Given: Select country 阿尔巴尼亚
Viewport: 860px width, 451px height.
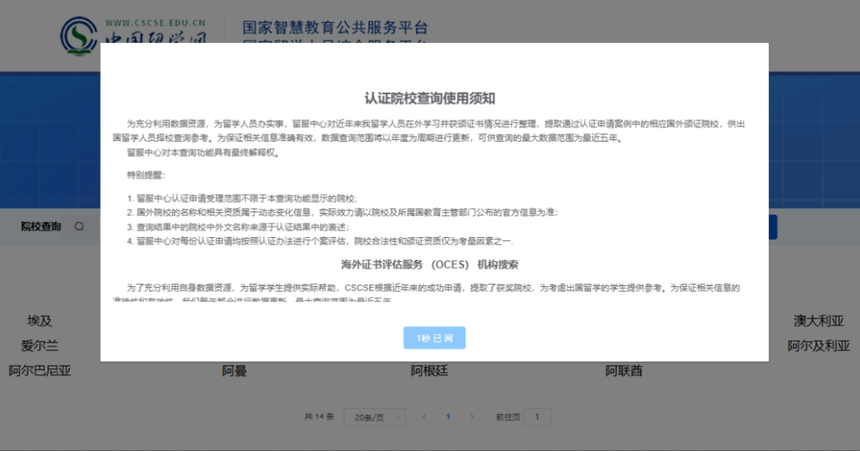Looking at the screenshot, I should click(39, 371).
